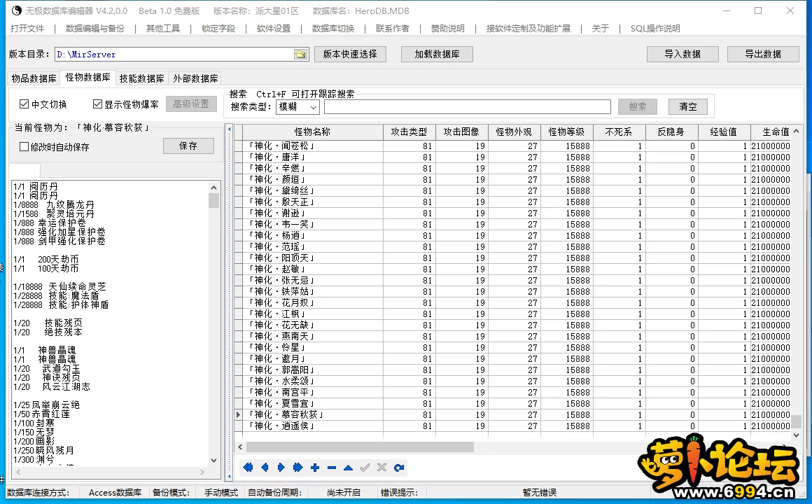Browse folder icon for version directory
The image size is (812, 504).
point(300,54)
